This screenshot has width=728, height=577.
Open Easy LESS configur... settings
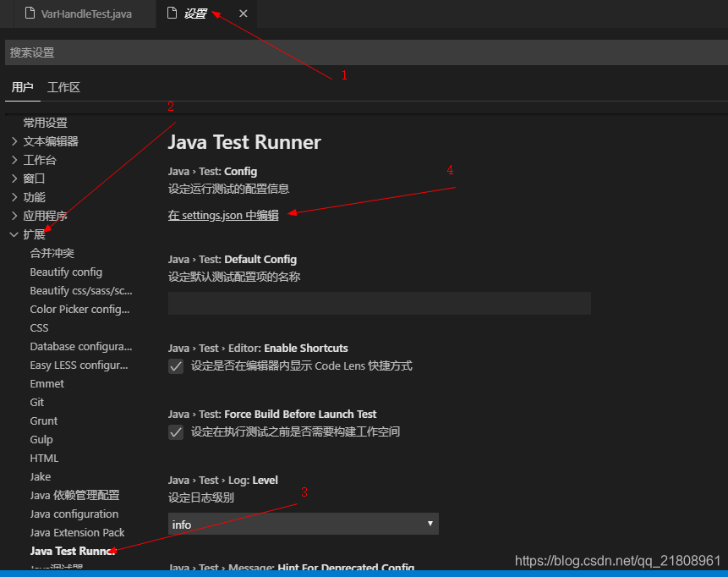79,365
